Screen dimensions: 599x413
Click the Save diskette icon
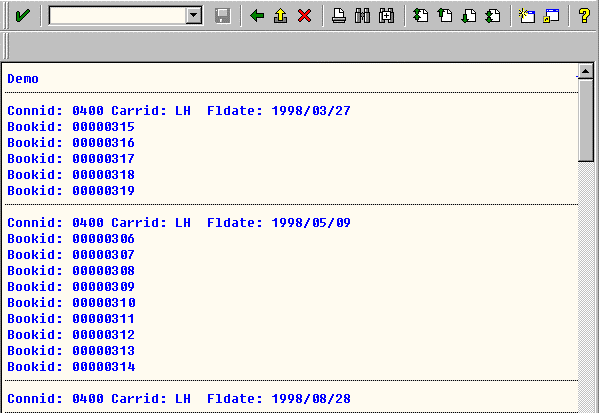(x=223, y=16)
